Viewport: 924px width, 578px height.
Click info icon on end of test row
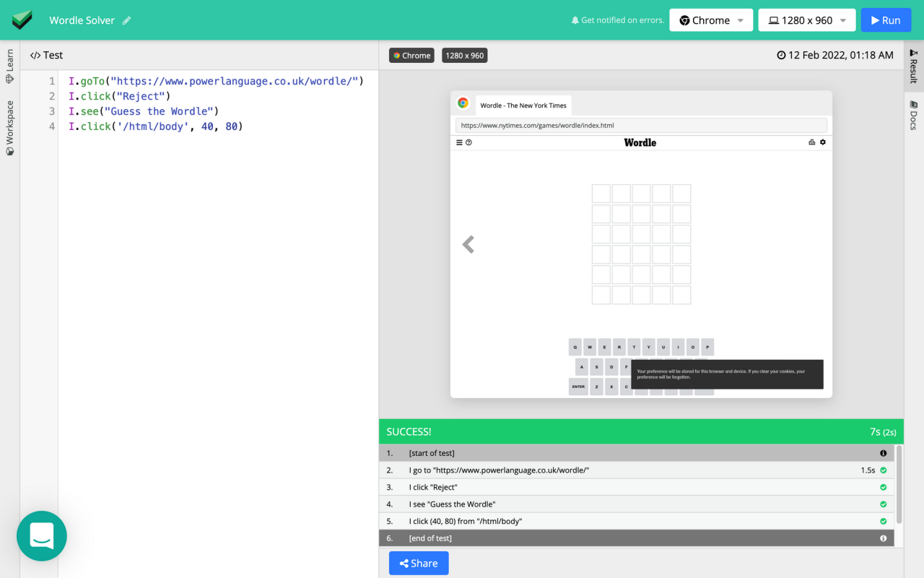[883, 538]
